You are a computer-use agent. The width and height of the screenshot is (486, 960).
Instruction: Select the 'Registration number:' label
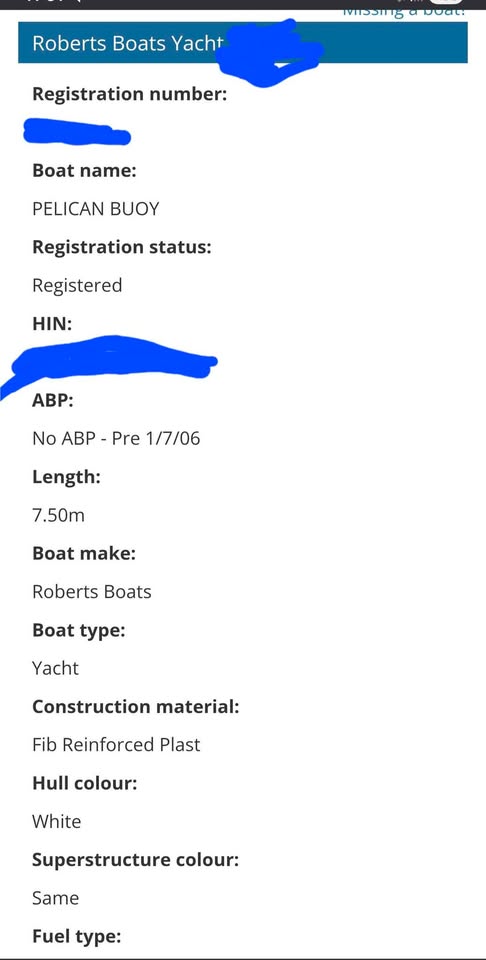tap(130, 95)
